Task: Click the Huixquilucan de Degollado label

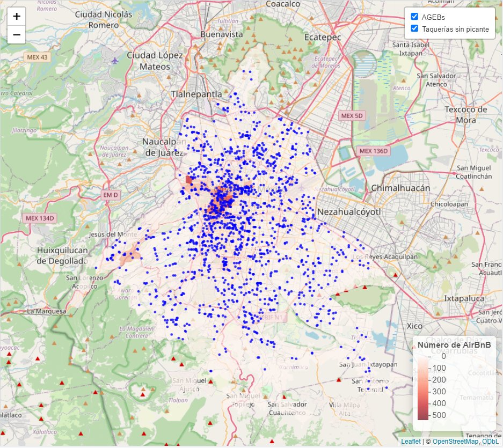Action: point(62,255)
